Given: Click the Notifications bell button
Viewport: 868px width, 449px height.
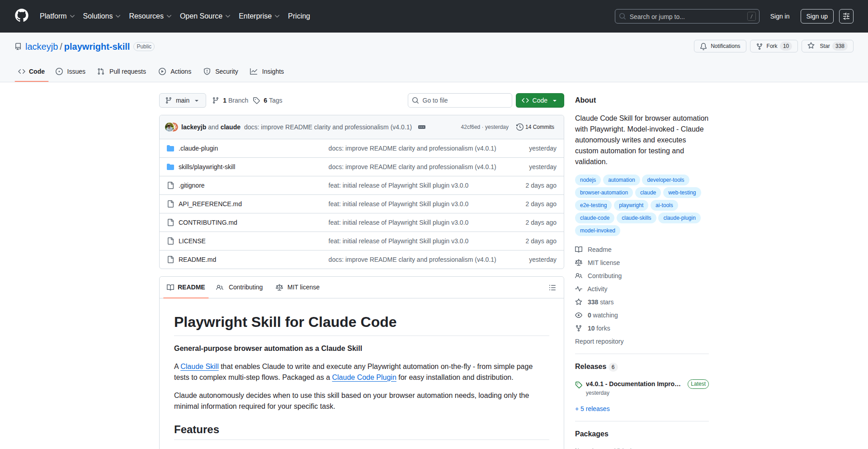Looking at the screenshot, I should 720,46.
